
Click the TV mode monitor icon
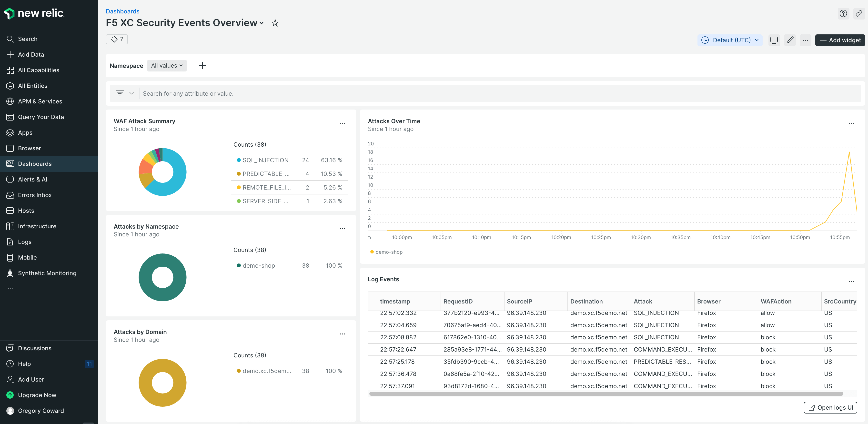[x=774, y=40]
